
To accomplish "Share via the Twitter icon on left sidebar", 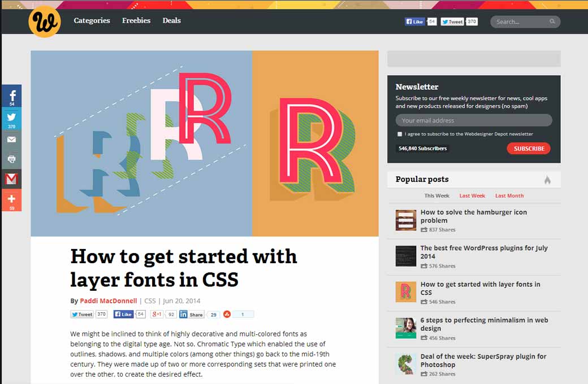I will point(11,117).
